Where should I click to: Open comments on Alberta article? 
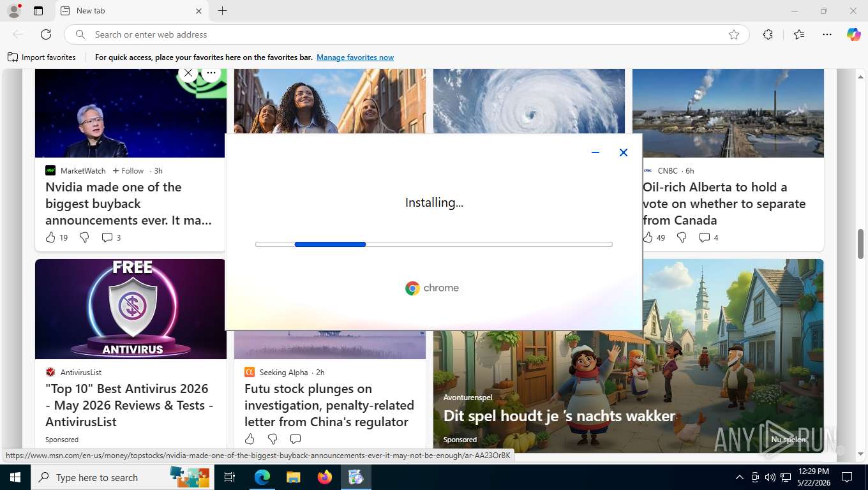705,237
